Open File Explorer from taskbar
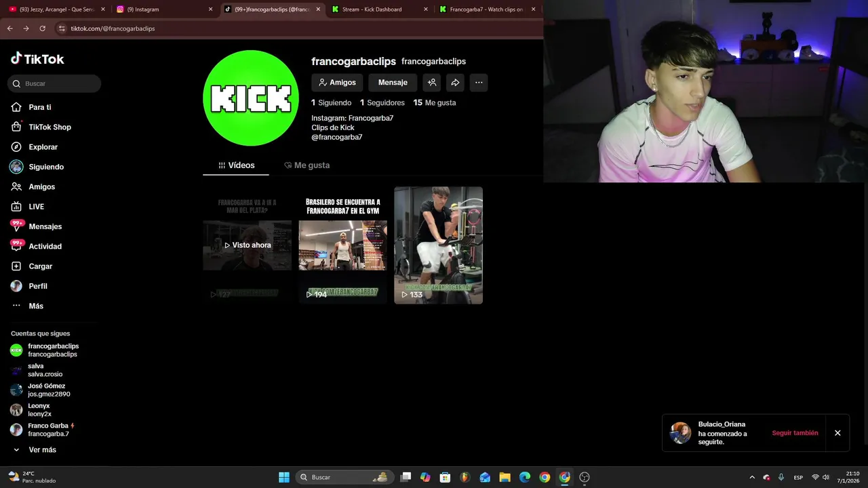The height and width of the screenshot is (488, 868). (505, 477)
